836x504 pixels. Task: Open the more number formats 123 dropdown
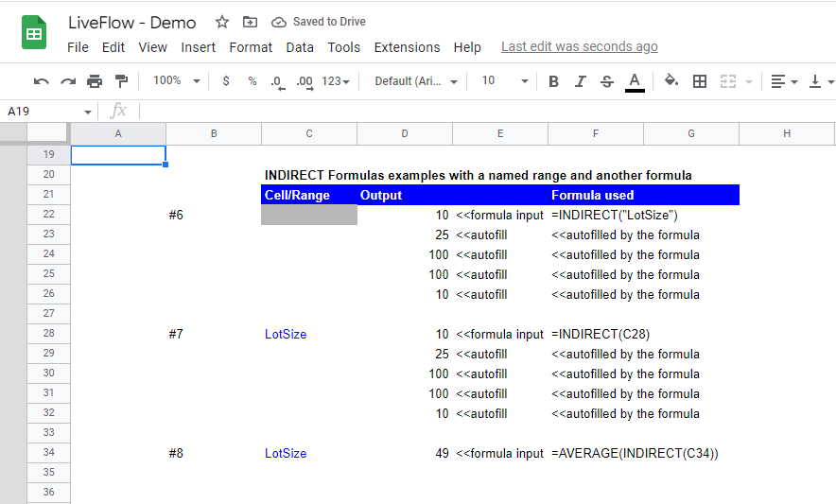(x=336, y=81)
